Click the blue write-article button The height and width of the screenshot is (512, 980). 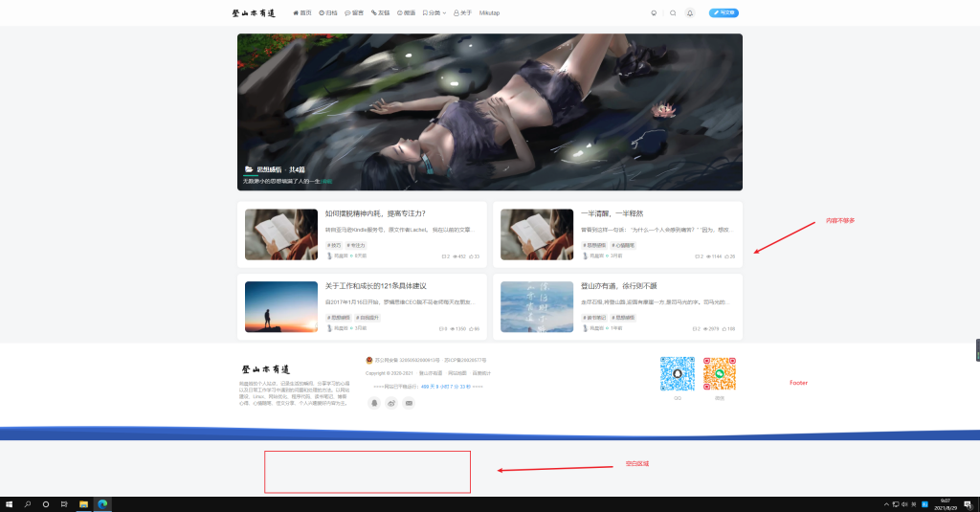coord(724,12)
